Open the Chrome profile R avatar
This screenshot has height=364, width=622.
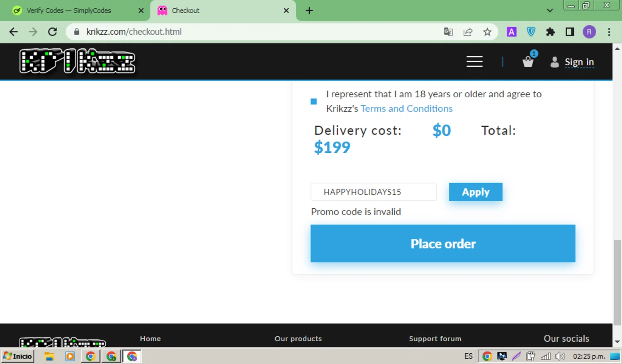pos(589,32)
